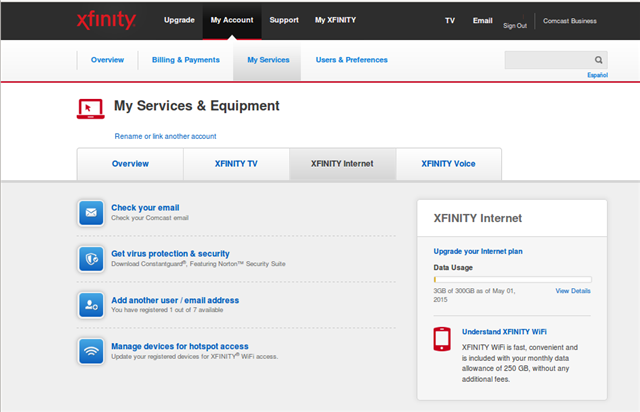
Task: Click text 'Check your Comcast email'
Action: (x=150, y=218)
